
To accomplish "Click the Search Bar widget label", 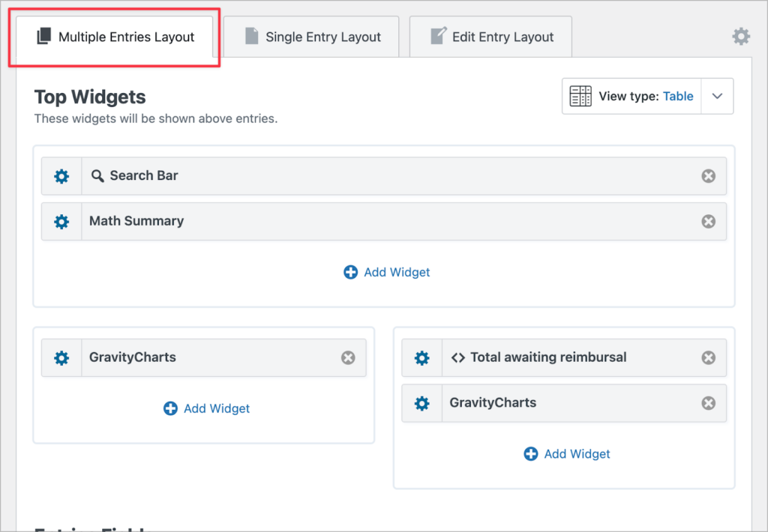I will tap(143, 175).
